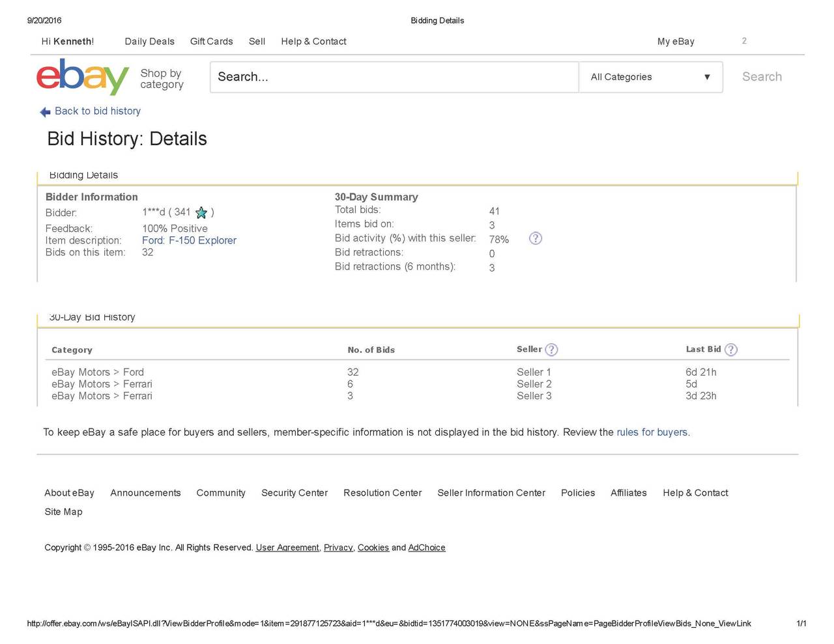The width and height of the screenshot is (834, 644).
Task: Open About eBay footer link
Action: click(x=69, y=493)
